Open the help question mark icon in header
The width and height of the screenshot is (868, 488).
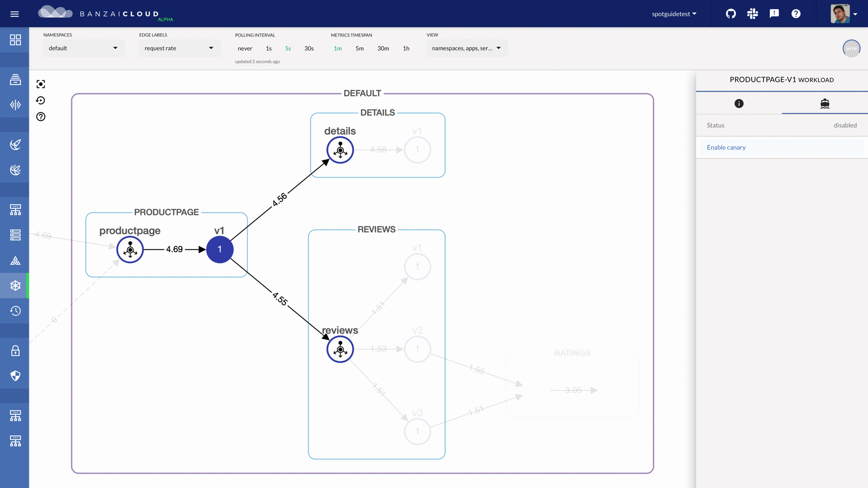(x=796, y=14)
